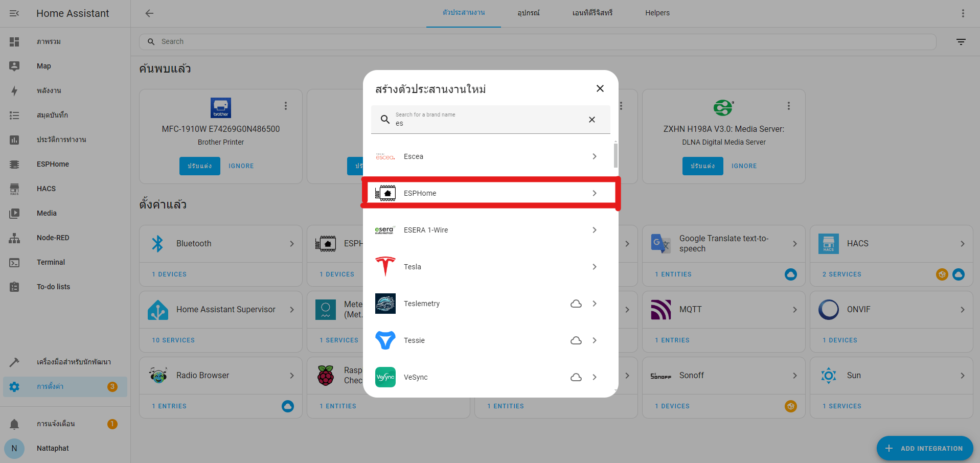Click the brand name search field
This screenshot has width=980, height=463.
pos(491,120)
